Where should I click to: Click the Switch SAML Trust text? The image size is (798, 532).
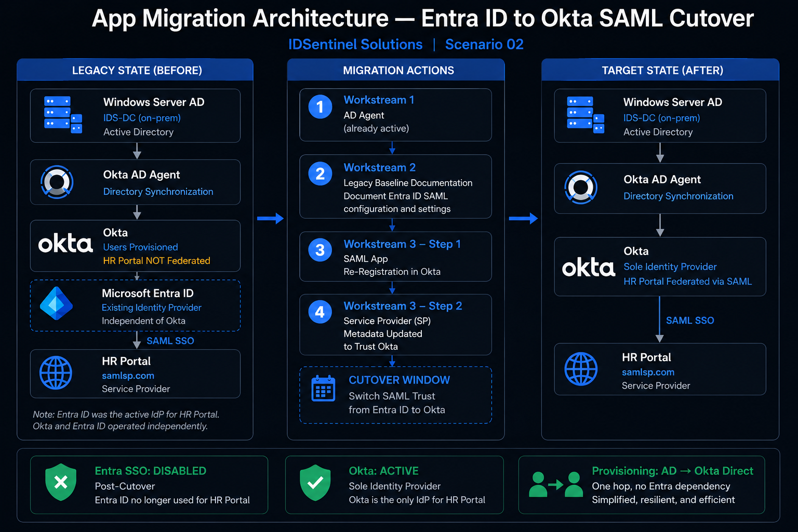392,396
